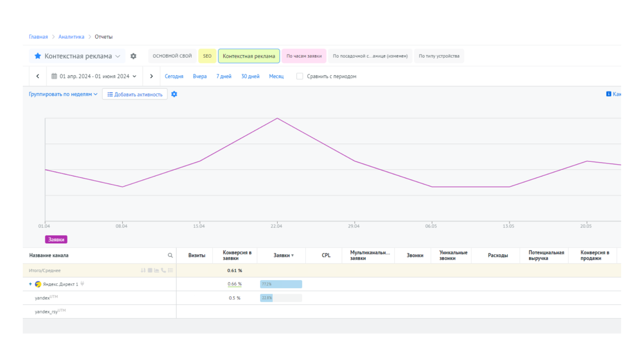Switch to the SEO report tab
This screenshot has width=644, height=362.
[x=207, y=56]
